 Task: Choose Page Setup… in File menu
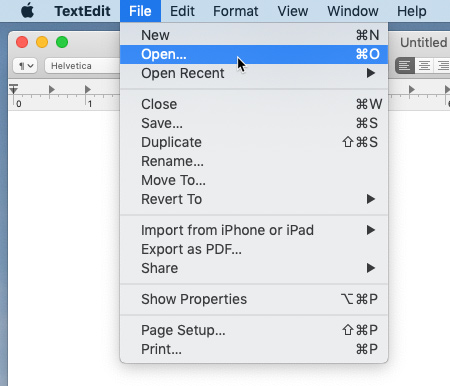(254, 330)
